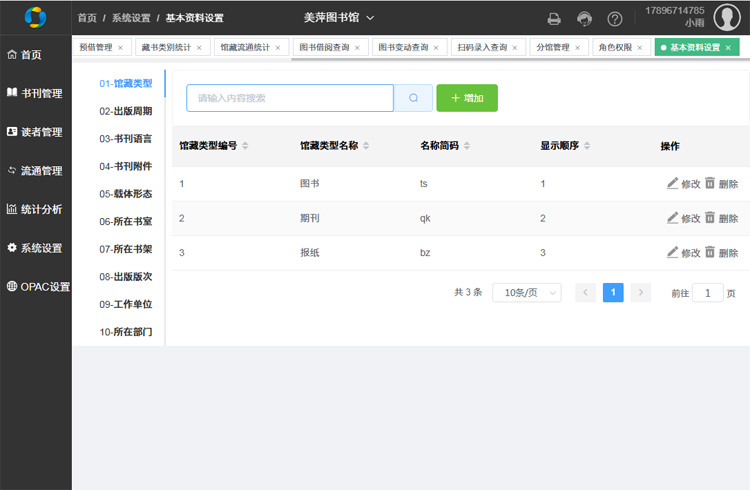Sort by 显示顺序 column
Image resolution: width=750 pixels, height=490 pixels.
(587, 146)
